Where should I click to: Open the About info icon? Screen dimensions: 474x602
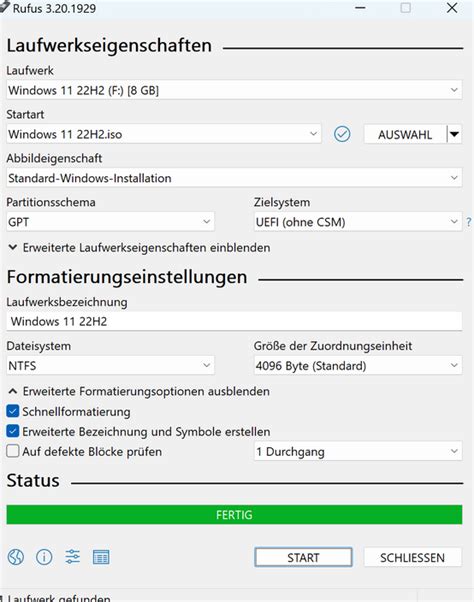44,557
